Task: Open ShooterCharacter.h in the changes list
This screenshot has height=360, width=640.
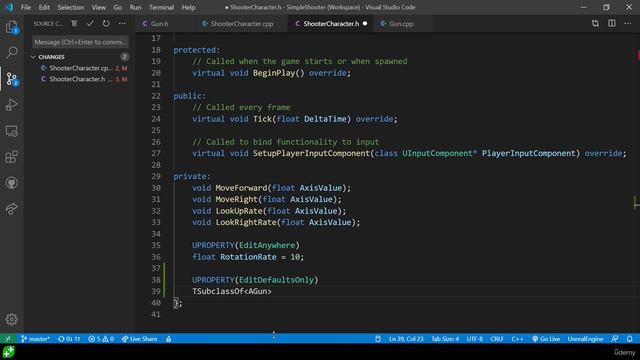Action: point(80,79)
